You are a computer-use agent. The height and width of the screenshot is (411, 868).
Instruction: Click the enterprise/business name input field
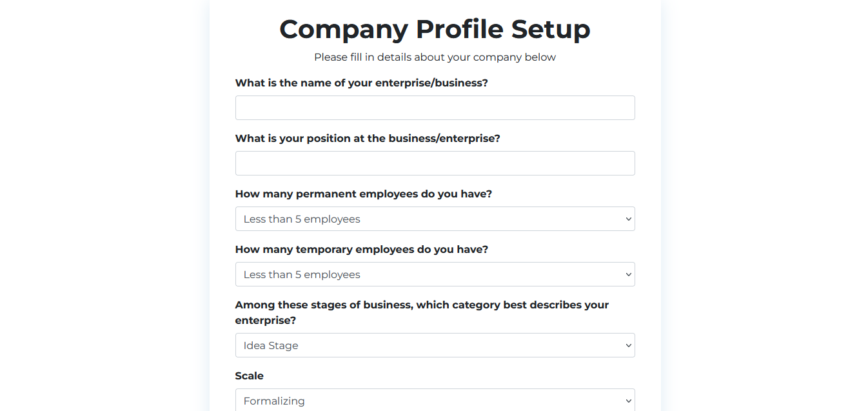[x=435, y=108]
